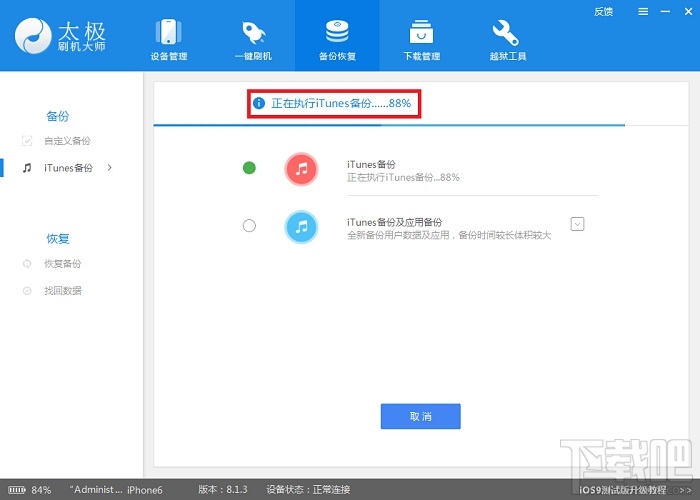The width and height of the screenshot is (700, 500).
Task: Open the 设备管理 phone icon
Action: coord(168,31)
